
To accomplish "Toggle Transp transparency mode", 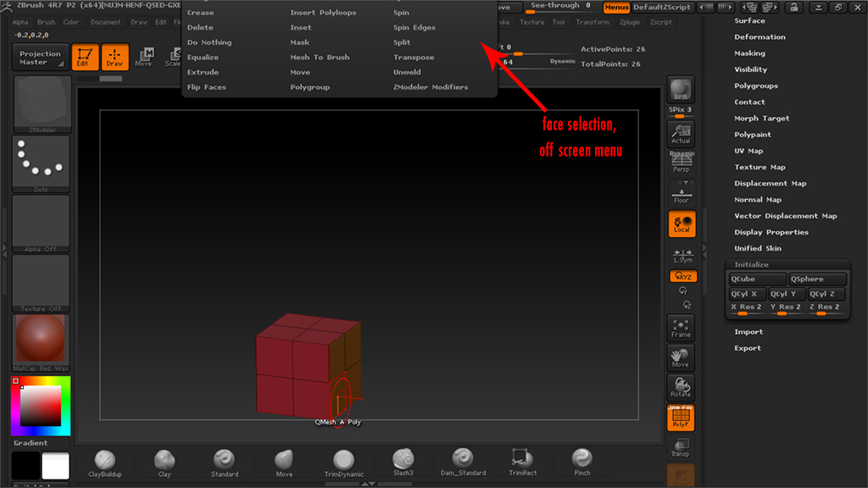I will coord(681,447).
